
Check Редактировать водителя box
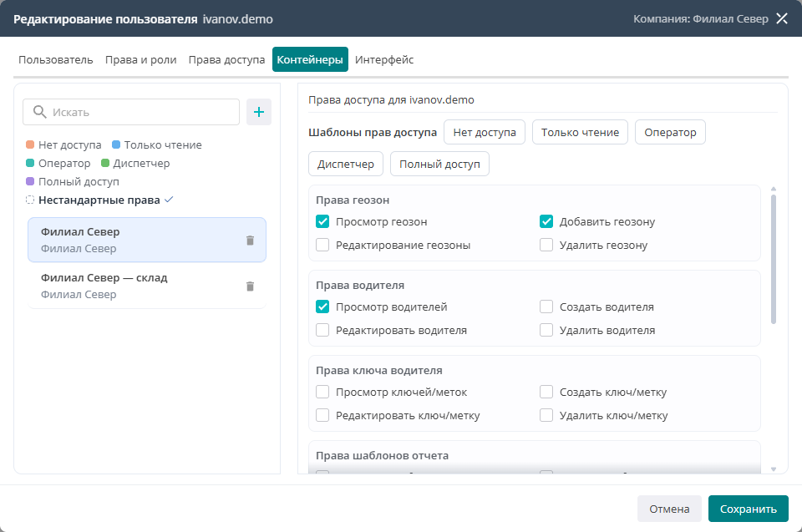coord(322,331)
